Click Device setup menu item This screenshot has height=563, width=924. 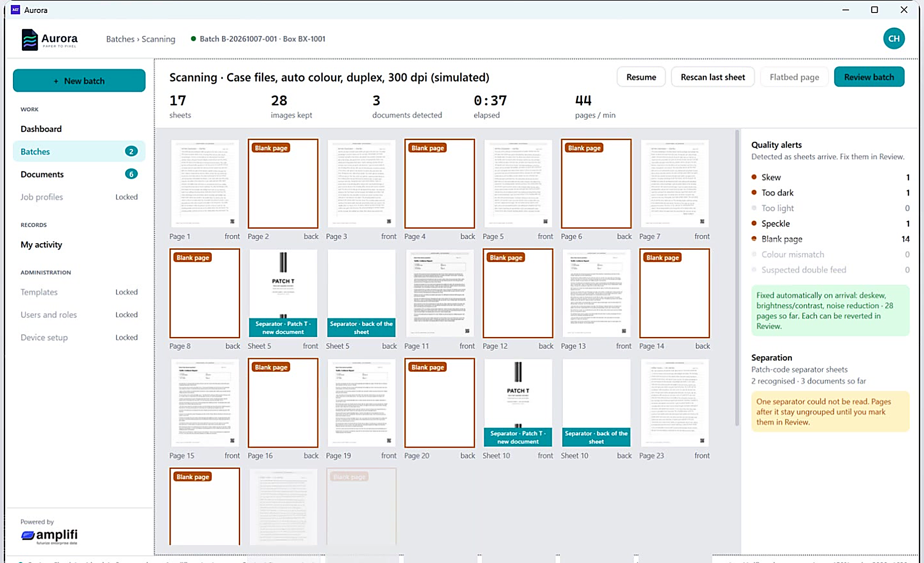point(79,337)
